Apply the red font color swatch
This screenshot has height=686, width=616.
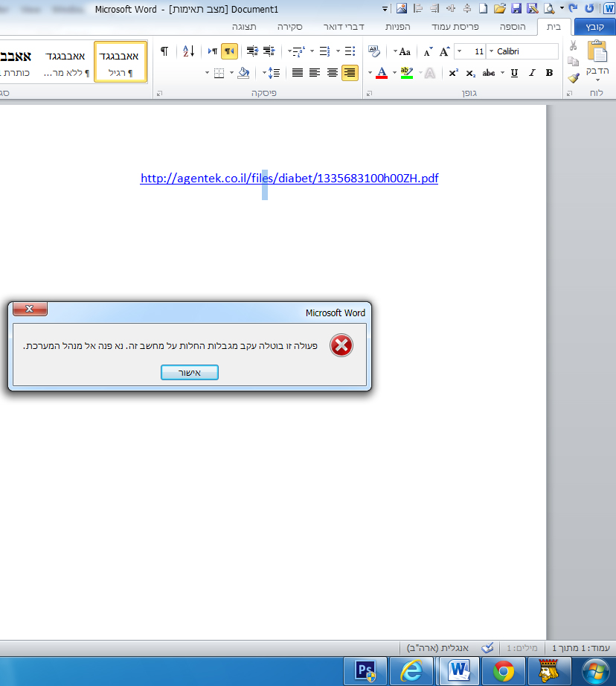(382, 73)
